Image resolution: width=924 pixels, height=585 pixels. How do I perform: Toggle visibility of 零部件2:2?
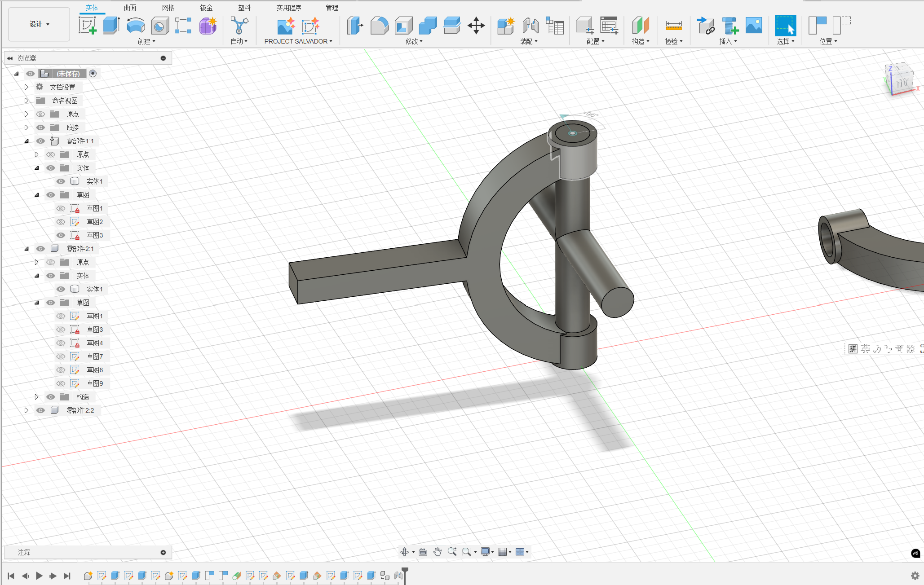coord(40,410)
